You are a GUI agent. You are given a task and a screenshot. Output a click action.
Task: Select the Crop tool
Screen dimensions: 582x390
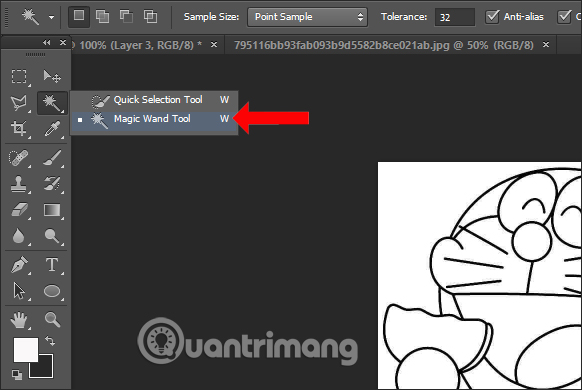(x=19, y=128)
